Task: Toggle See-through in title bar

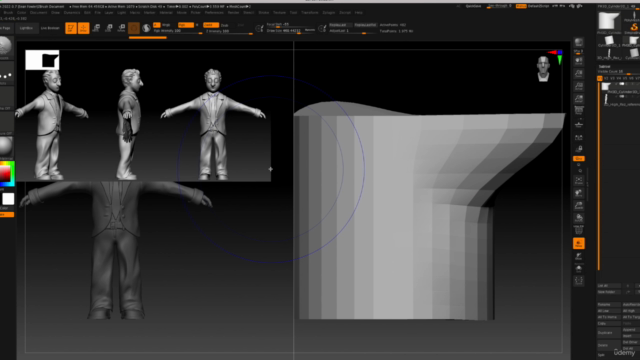Action: click(x=500, y=6)
